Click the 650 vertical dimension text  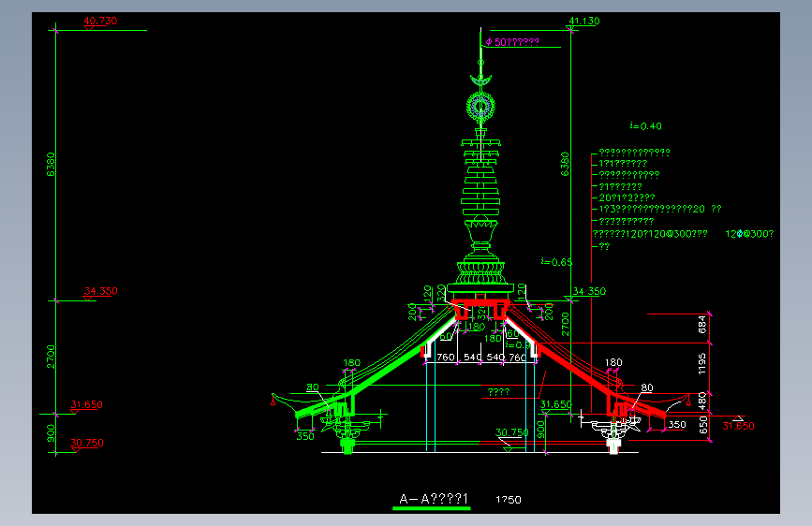point(702,425)
